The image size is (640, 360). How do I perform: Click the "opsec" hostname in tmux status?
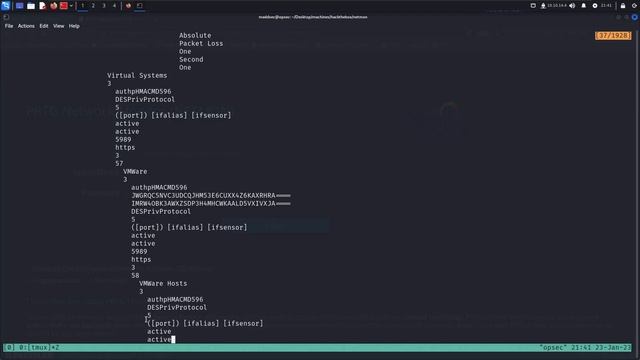(x=553, y=348)
